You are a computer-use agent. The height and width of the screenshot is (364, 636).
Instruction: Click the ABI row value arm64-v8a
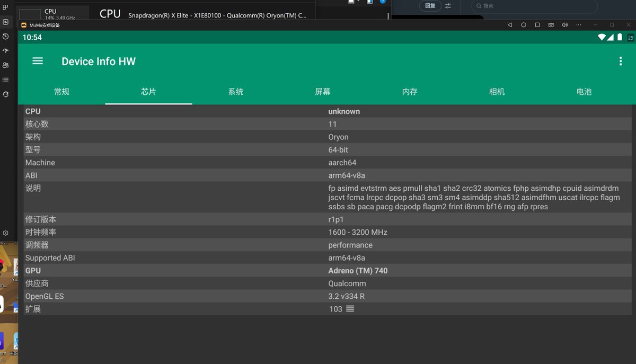[347, 175]
